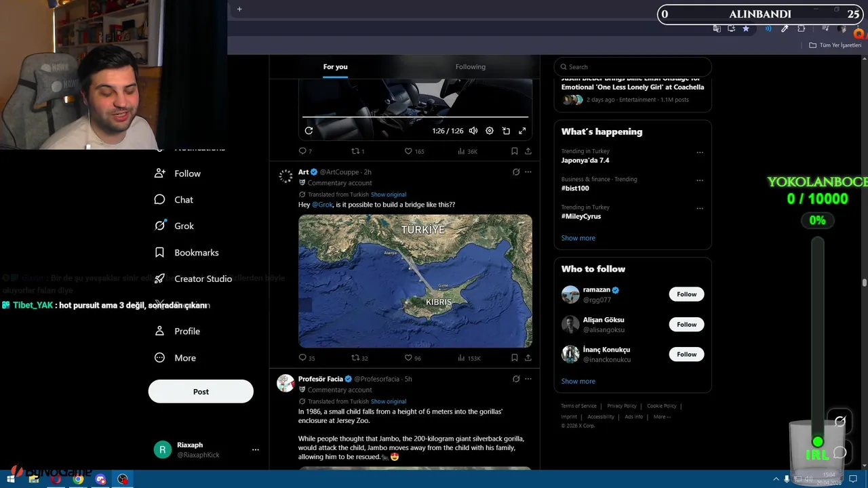Share the ArtCouppe bridge post
The image size is (868, 488).
pos(528,358)
